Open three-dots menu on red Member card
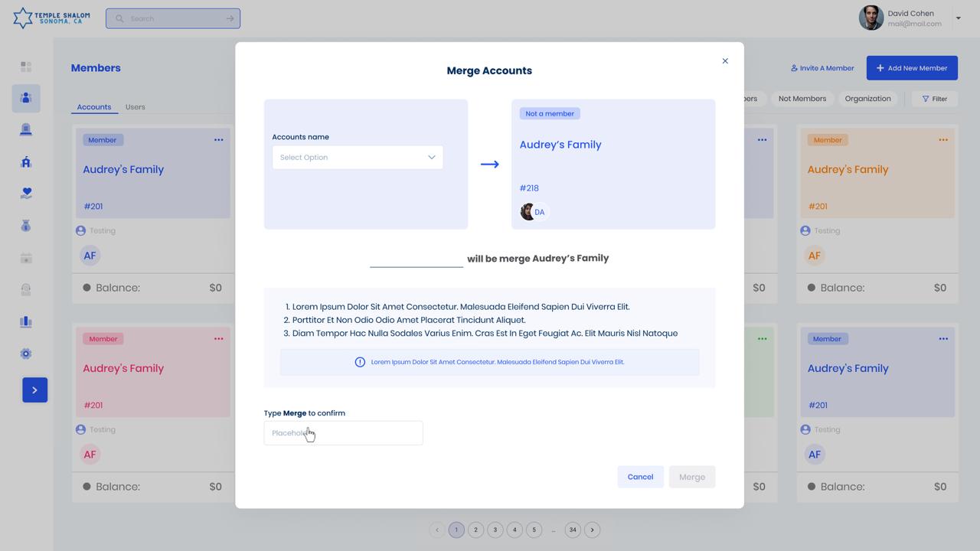This screenshot has height=551, width=980. [x=218, y=339]
